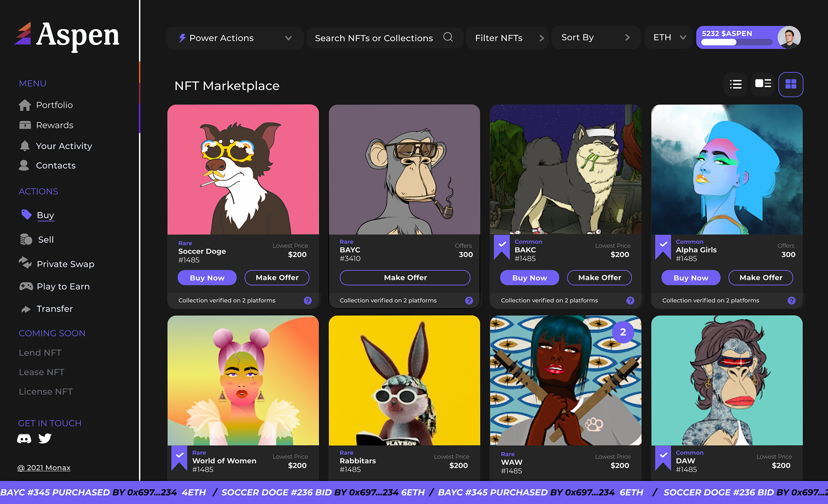Select Private Swap action
The height and width of the screenshot is (504, 828).
tap(66, 264)
